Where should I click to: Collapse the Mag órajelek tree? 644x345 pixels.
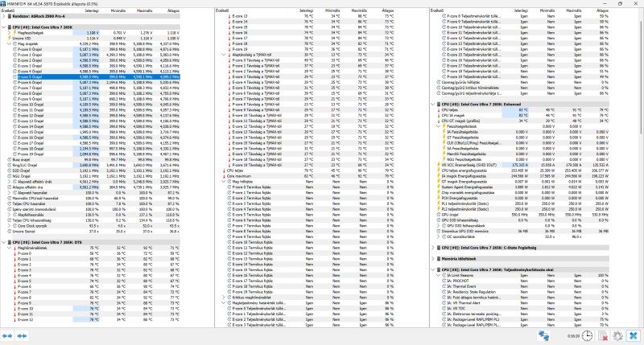9,43
